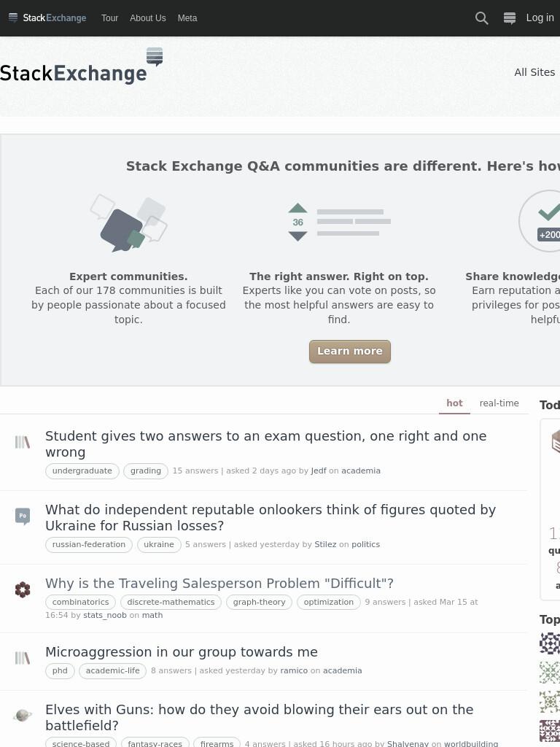Select the graph-theory tag
The width and height of the screenshot is (560, 747).
point(259,602)
